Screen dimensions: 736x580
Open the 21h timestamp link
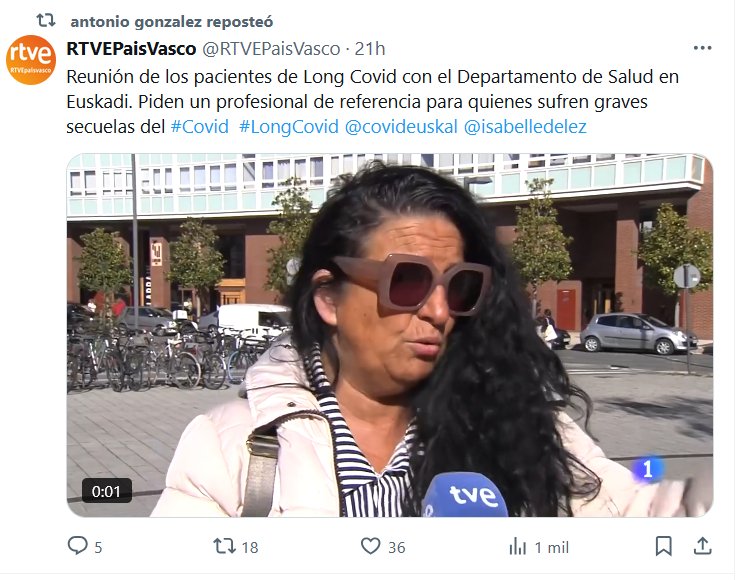point(370,48)
